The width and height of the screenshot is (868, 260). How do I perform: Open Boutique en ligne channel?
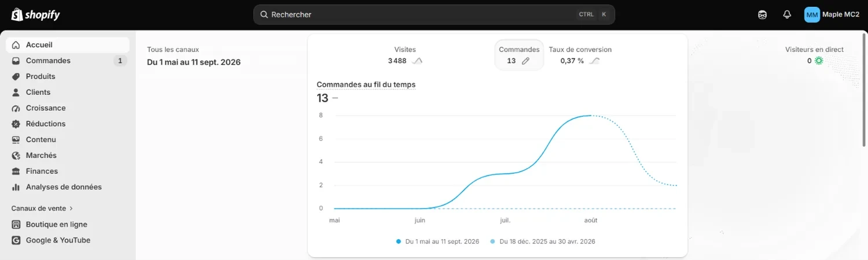tap(68, 224)
